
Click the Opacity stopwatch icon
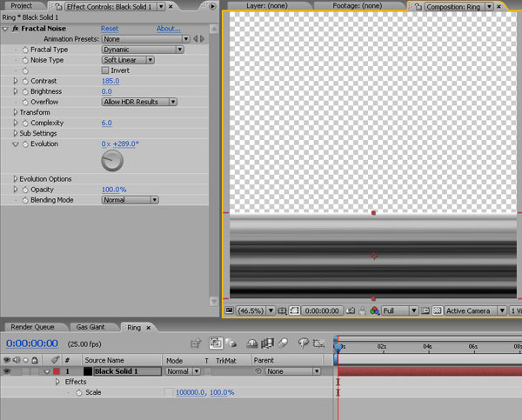point(24,190)
